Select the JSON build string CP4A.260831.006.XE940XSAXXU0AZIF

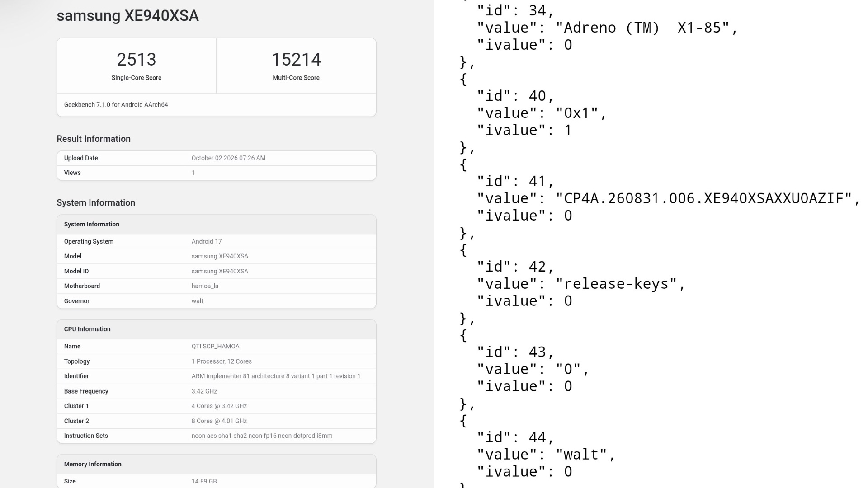point(703,198)
